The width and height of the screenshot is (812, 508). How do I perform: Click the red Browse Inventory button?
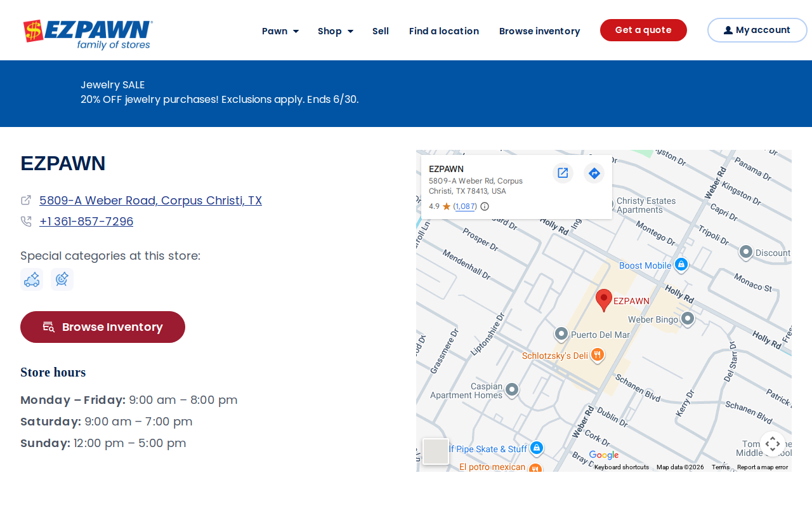103,327
